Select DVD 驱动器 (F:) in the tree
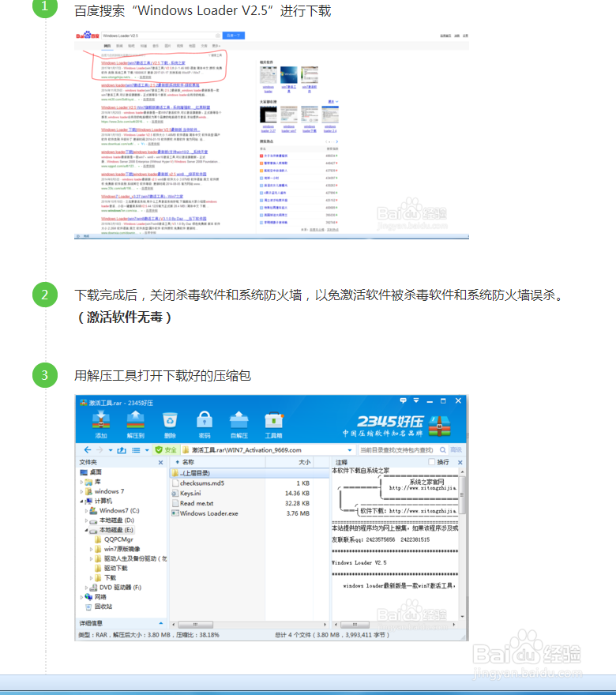The width and height of the screenshot is (616, 695). point(115,588)
